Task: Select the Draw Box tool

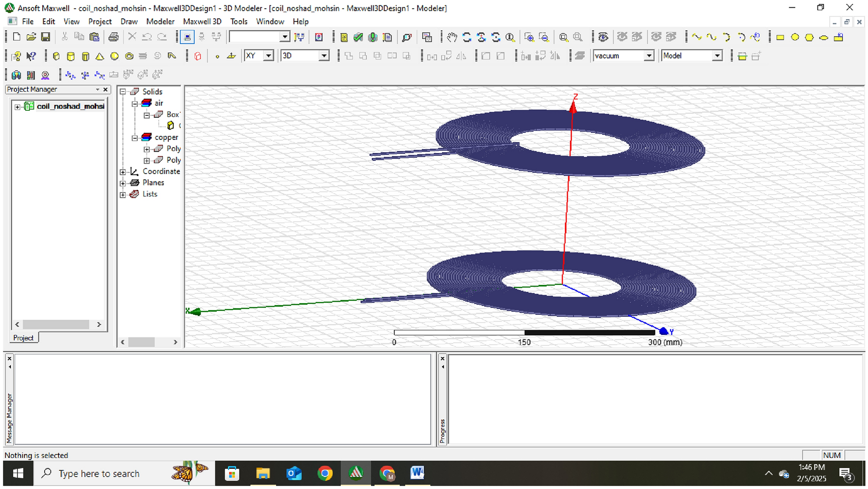Action: point(56,56)
